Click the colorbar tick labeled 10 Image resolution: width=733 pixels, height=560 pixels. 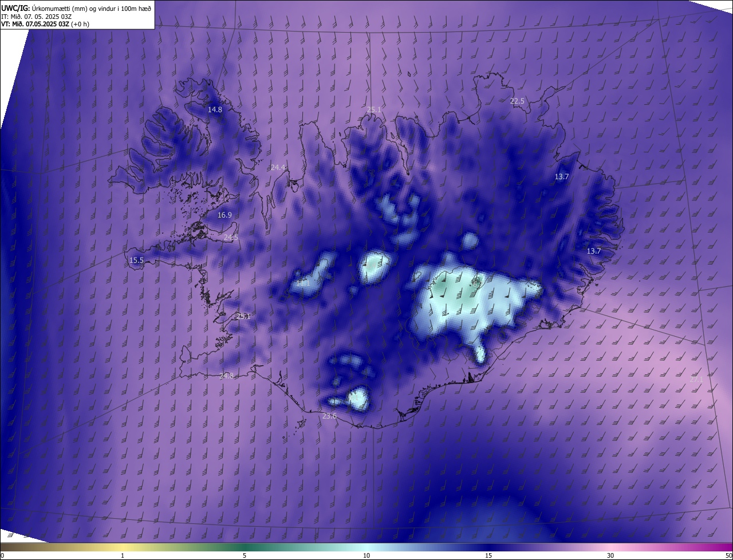(x=366, y=555)
